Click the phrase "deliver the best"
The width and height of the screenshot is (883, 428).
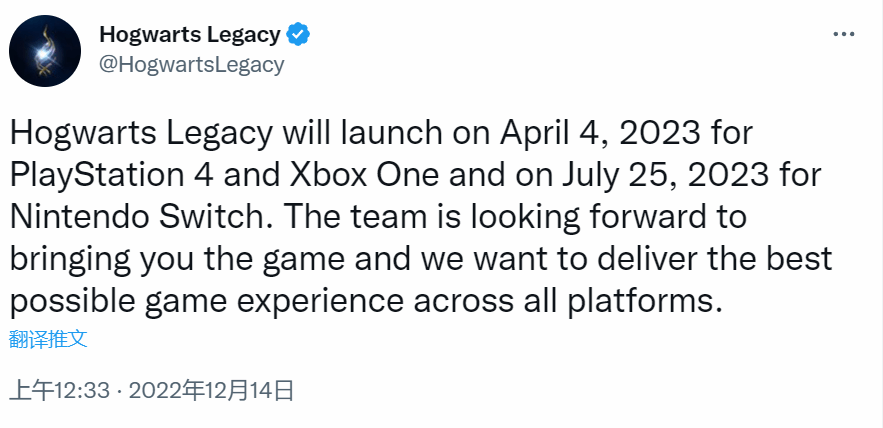pos(714,258)
